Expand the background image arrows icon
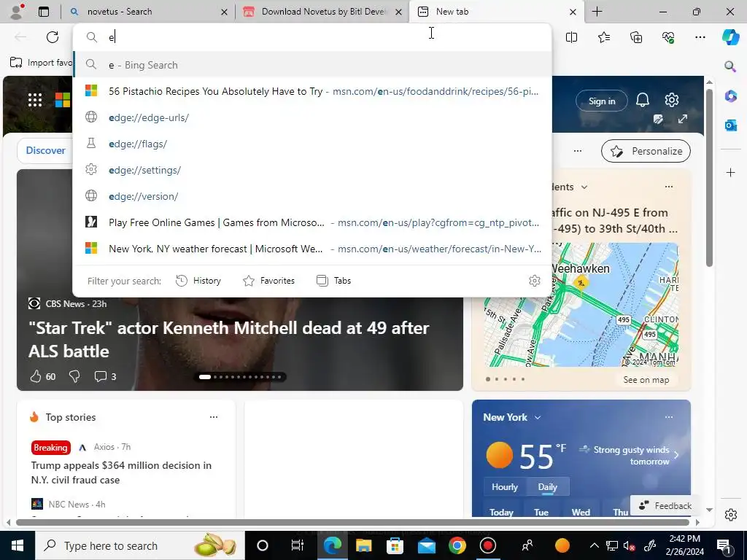 tap(683, 119)
